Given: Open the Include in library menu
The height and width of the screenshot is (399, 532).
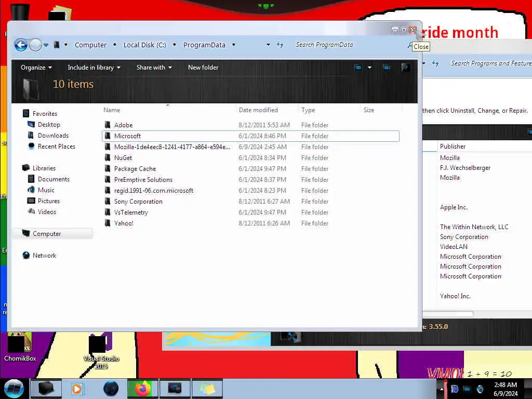Looking at the screenshot, I should 94,68.
